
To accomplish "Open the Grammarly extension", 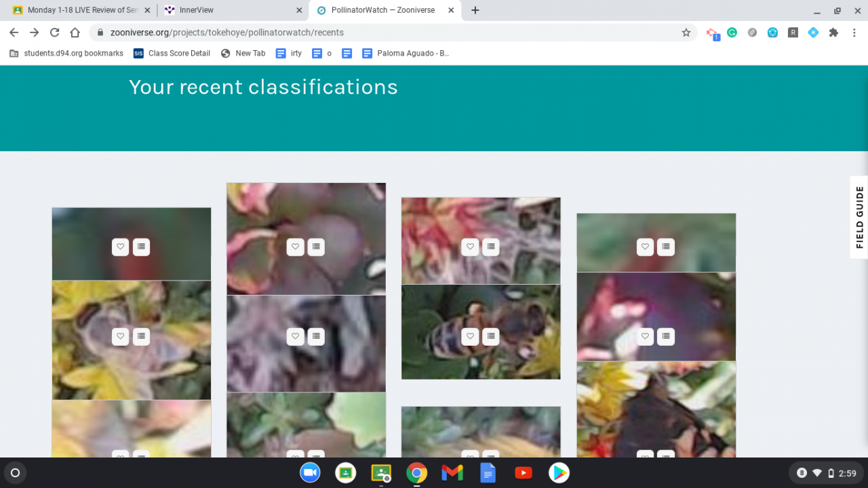I will [732, 33].
